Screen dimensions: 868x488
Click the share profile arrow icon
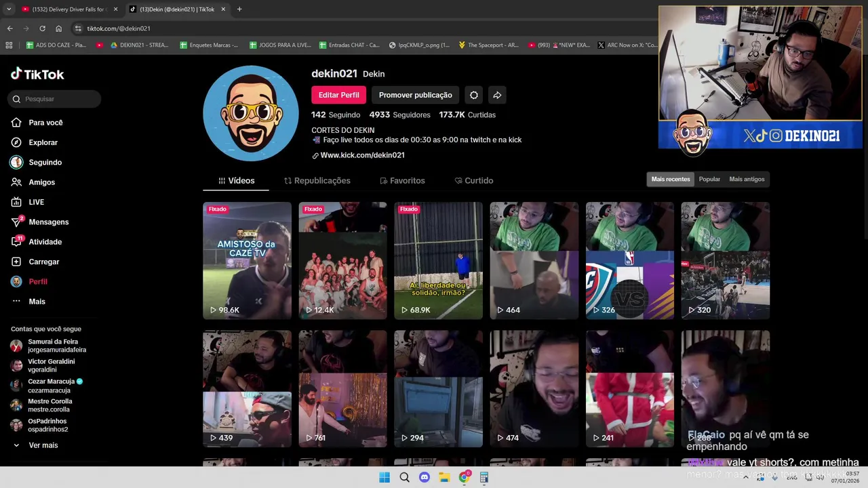coord(497,95)
